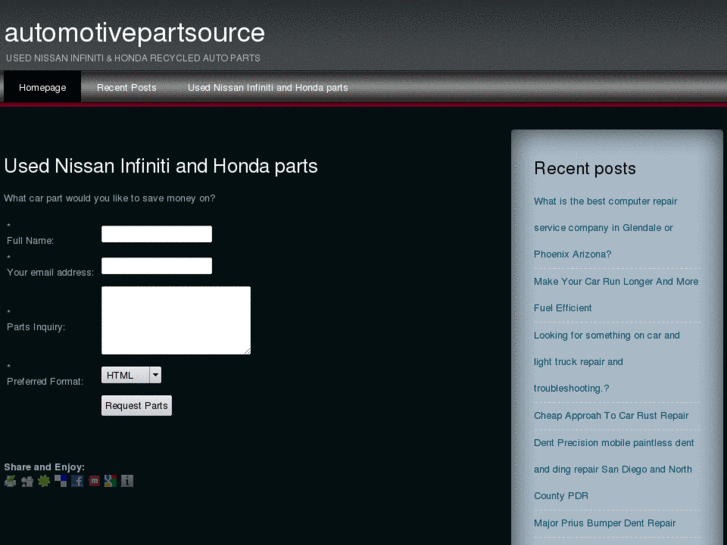Click the automotivepartsource site title
Viewport: 727px width, 545px height.
click(x=135, y=32)
